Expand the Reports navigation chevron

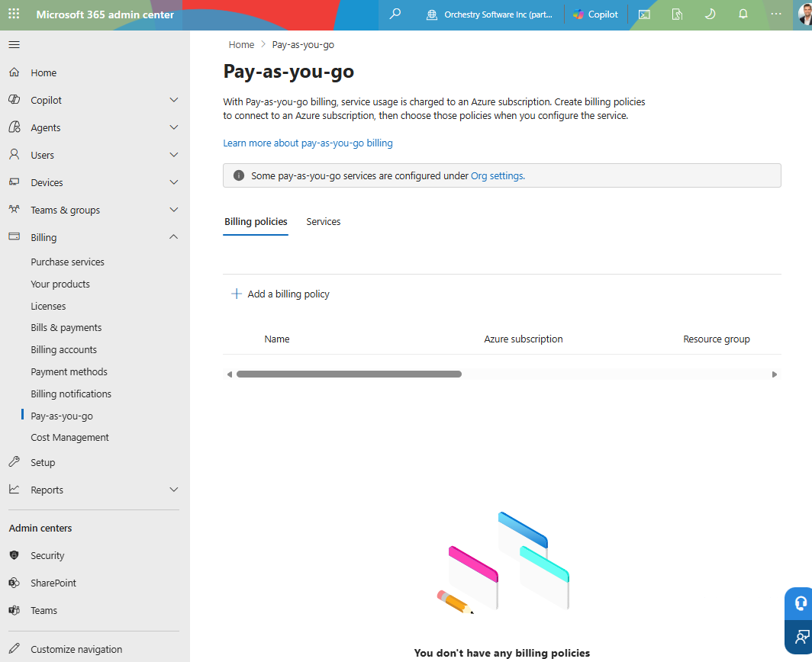[174, 490]
